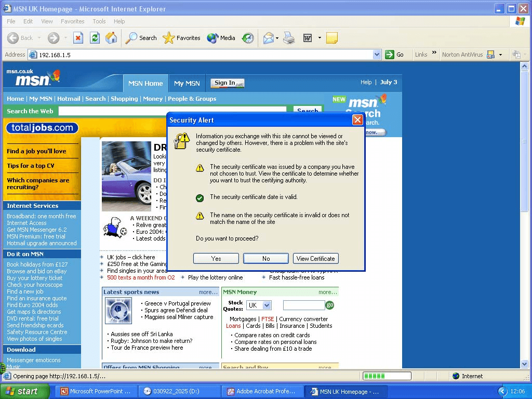Open the File menu
The width and height of the screenshot is (532, 399).
[x=11, y=21]
